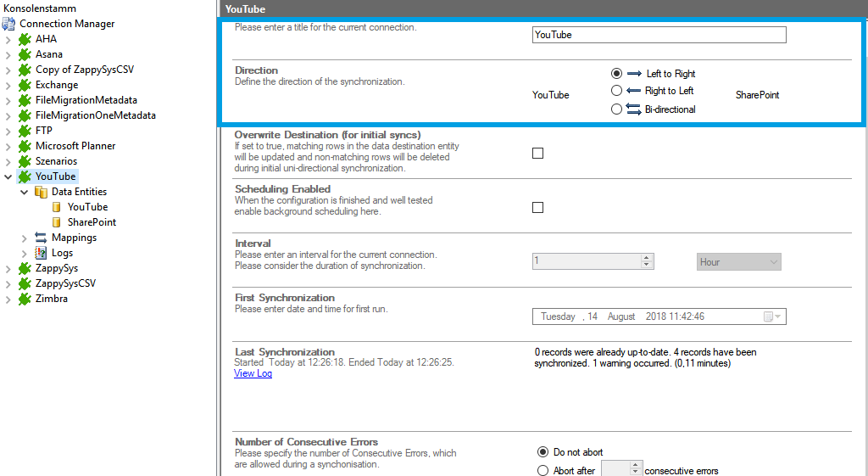
Task: Select Bi-directional synchronization option
Action: [x=616, y=109]
